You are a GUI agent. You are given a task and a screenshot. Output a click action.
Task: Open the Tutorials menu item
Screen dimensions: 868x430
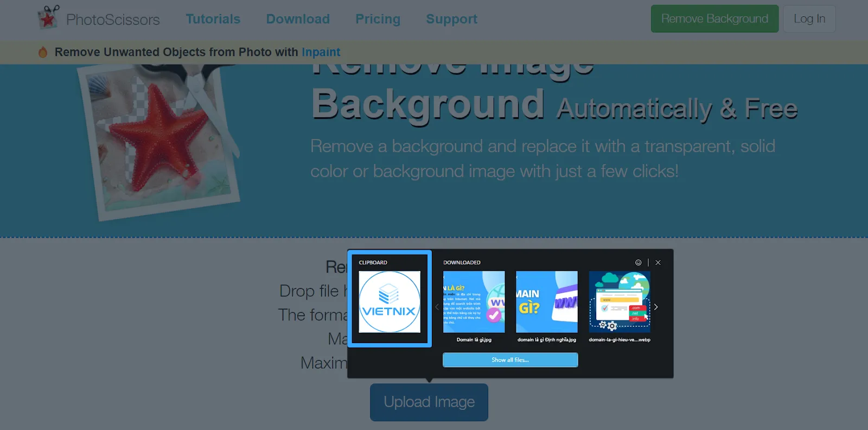tap(213, 19)
